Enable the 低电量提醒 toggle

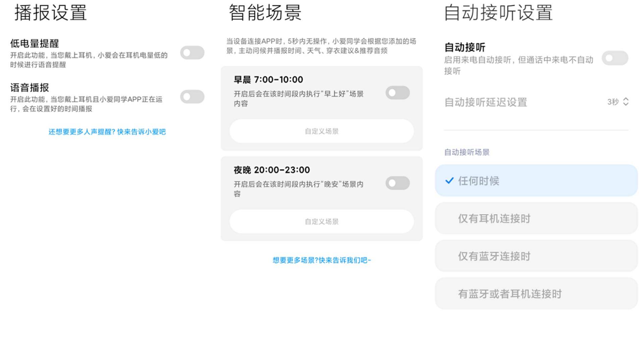[x=192, y=53]
